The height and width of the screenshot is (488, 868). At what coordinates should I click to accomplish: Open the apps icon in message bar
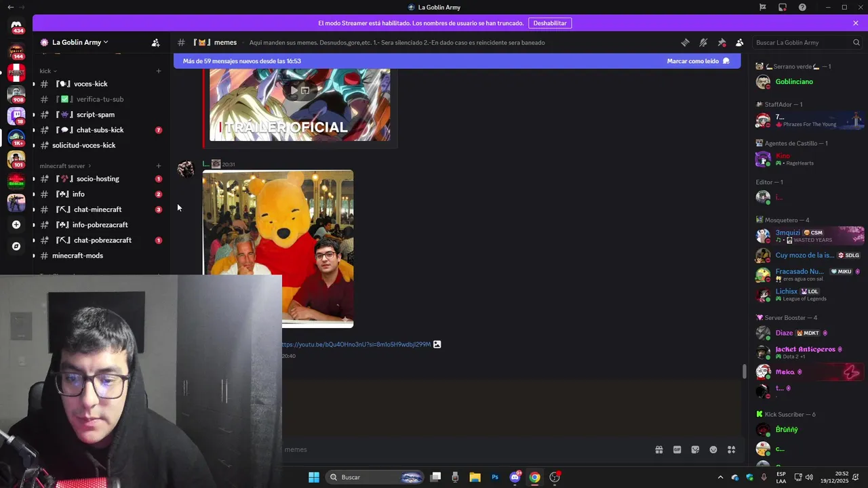click(x=731, y=449)
